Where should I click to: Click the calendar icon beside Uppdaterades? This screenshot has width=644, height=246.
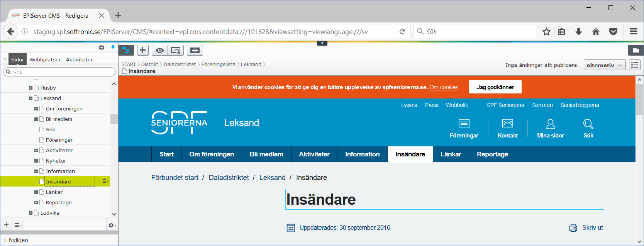pyautogui.click(x=291, y=228)
